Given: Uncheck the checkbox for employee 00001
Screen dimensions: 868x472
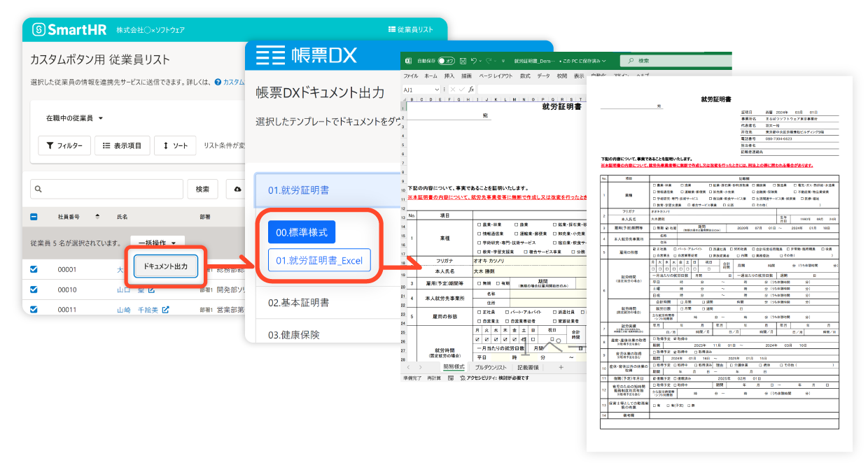Looking at the screenshot, I should pos(34,269).
